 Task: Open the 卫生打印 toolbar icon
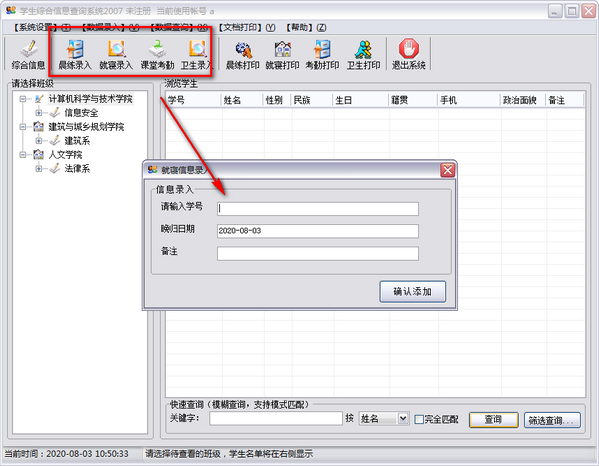tap(363, 54)
